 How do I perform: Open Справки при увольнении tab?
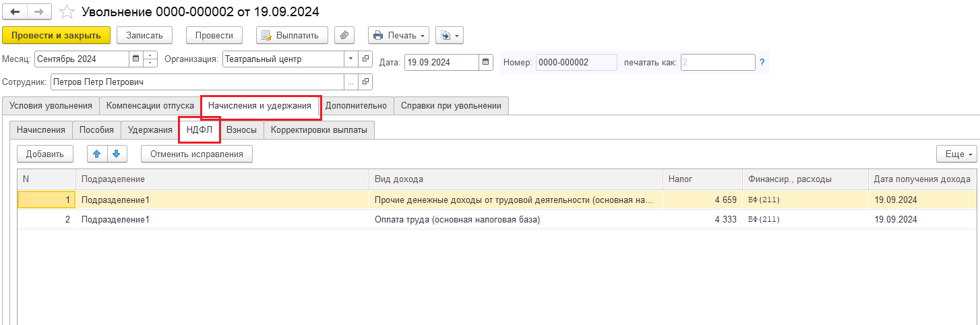coord(451,106)
